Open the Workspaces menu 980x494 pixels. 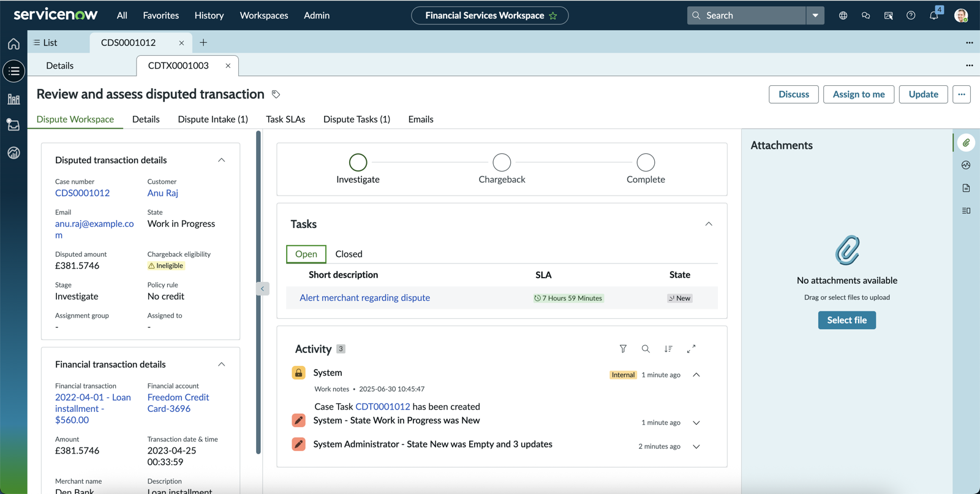264,15
